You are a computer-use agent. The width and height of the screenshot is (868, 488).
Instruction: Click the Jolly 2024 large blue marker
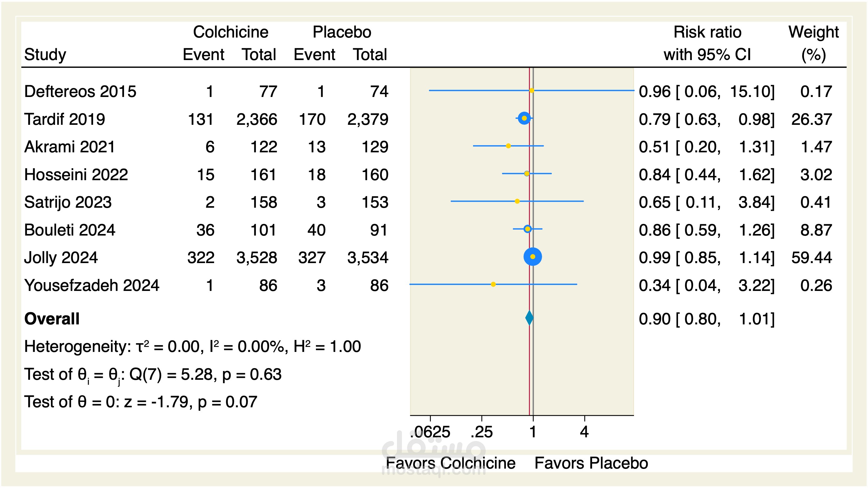[x=532, y=257]
